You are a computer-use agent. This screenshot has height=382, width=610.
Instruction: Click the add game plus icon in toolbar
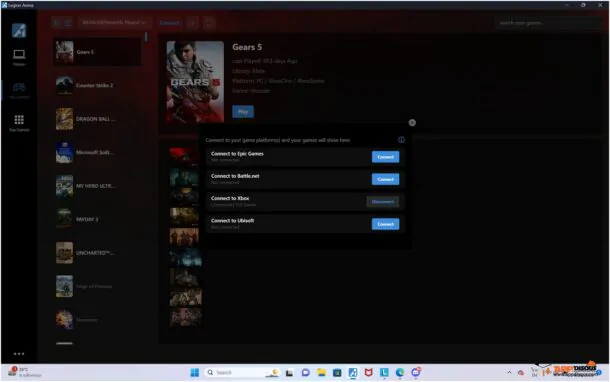pyautogui.click(x=193, y=23)
